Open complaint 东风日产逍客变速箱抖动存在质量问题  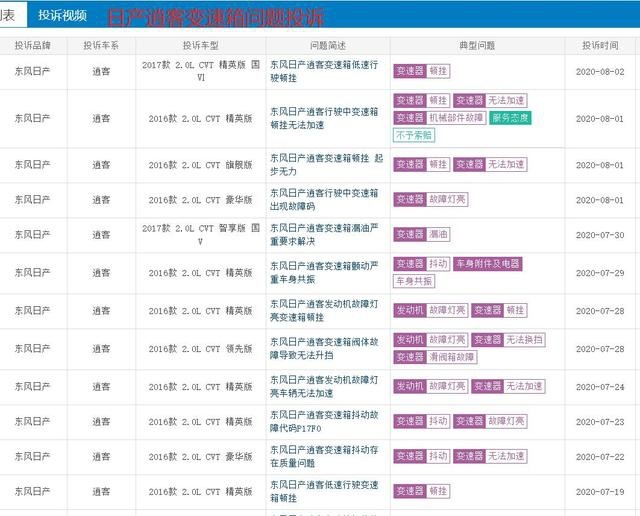point(324,456)
